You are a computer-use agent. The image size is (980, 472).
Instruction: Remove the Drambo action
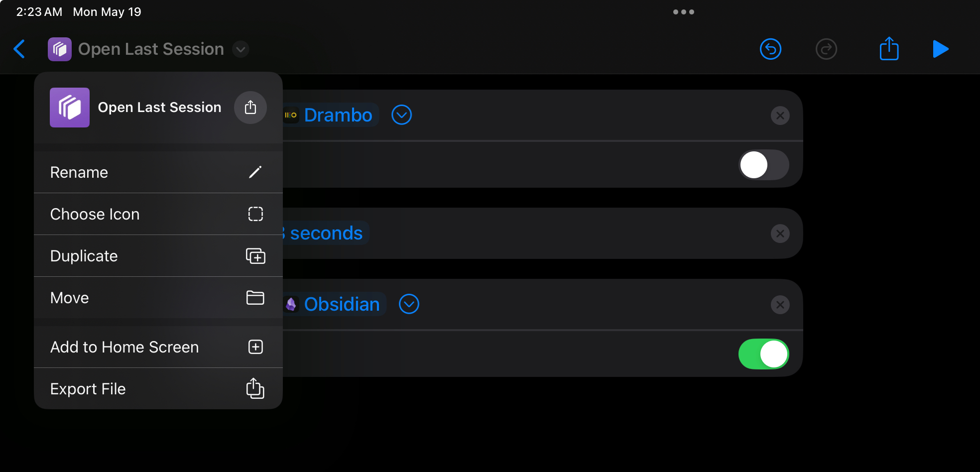[x=780, y=116]
